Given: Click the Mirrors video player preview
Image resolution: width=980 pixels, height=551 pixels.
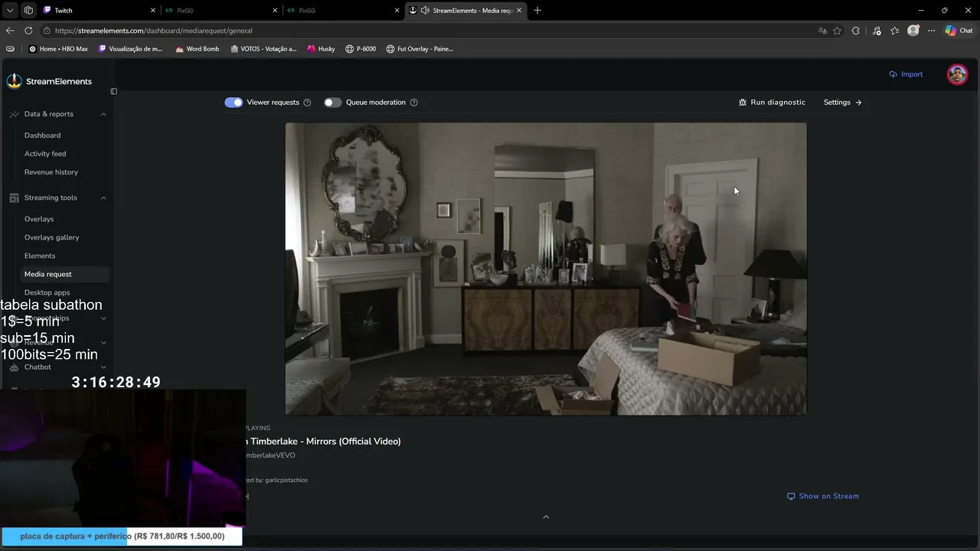Looking at the screenshot, I should point(546,269).
